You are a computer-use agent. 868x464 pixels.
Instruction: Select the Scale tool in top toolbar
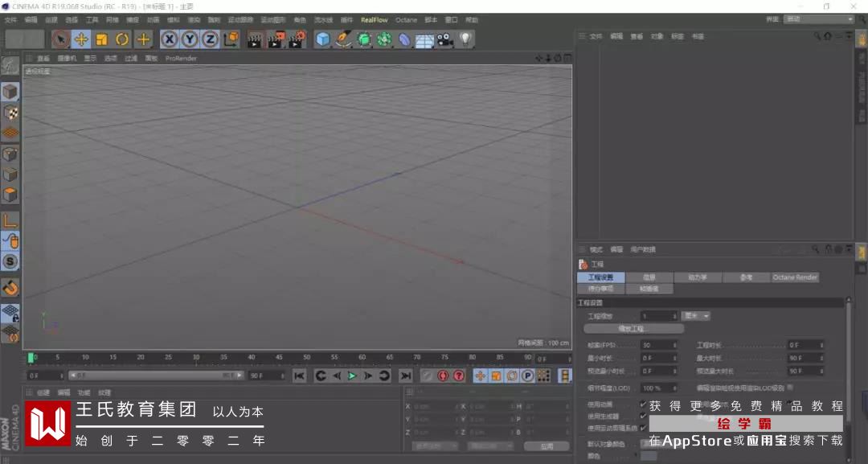coord(102,39)
